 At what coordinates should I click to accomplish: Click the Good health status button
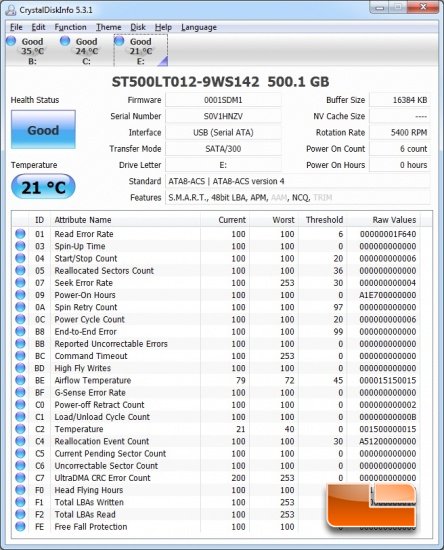tap(43, 130)
